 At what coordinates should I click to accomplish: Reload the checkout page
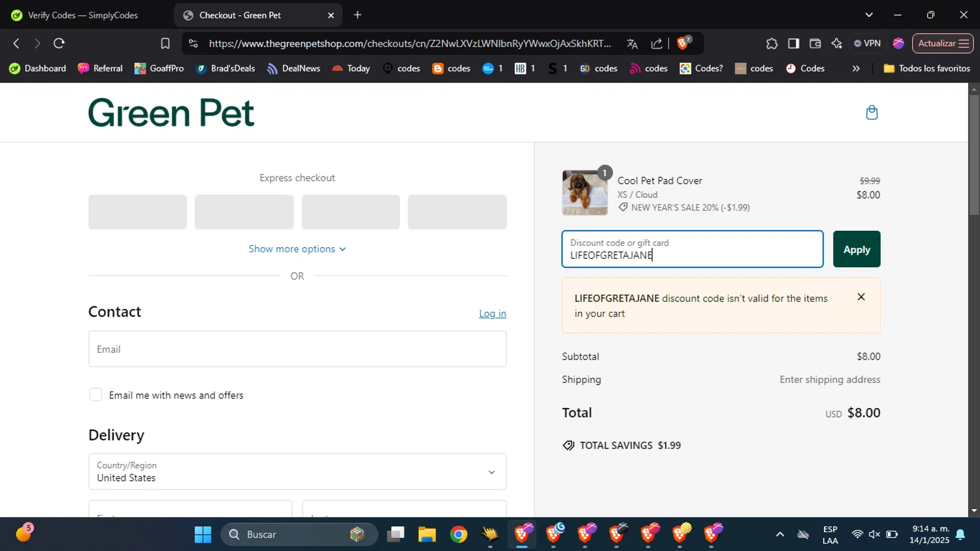tap(59, 43)
